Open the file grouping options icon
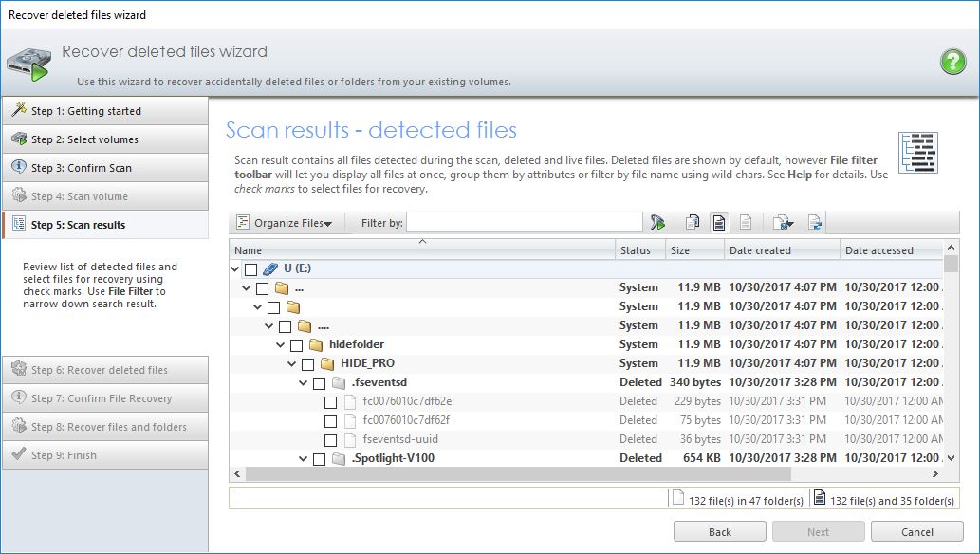The width and height of the screenshot is (980, 554). [782, 222]
